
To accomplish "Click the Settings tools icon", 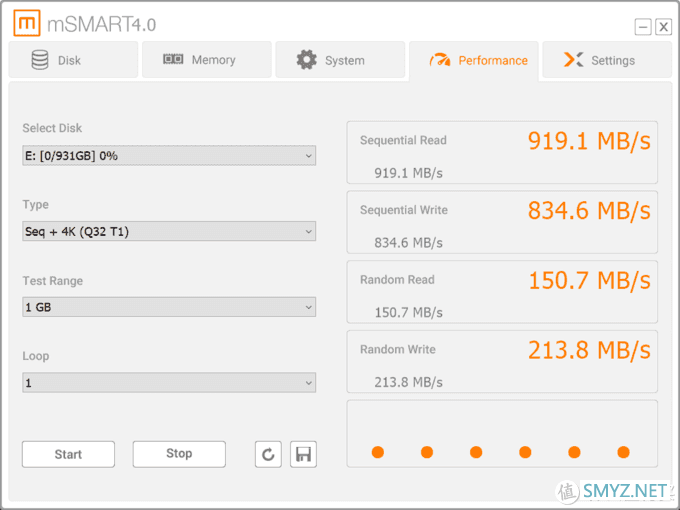I will [573, 60].
